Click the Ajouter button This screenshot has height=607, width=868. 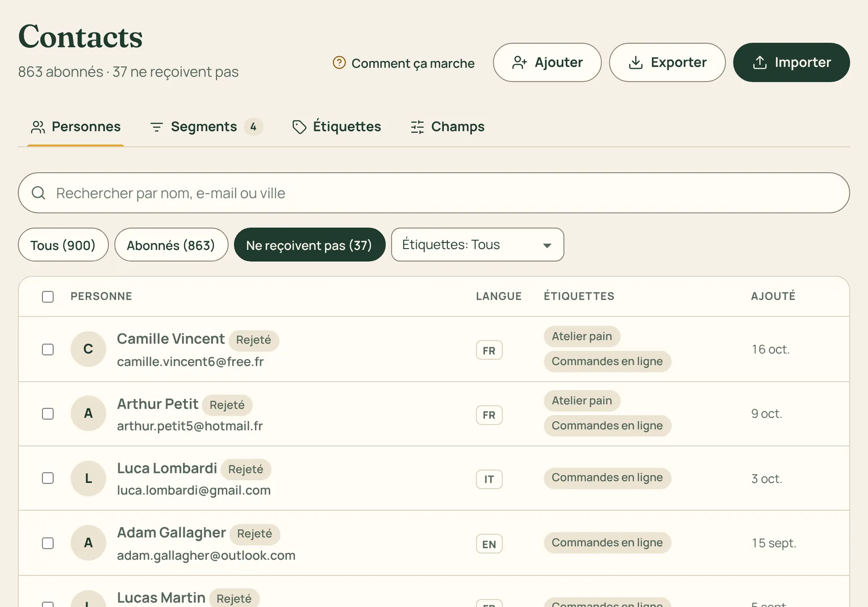(x=547, y=63)
